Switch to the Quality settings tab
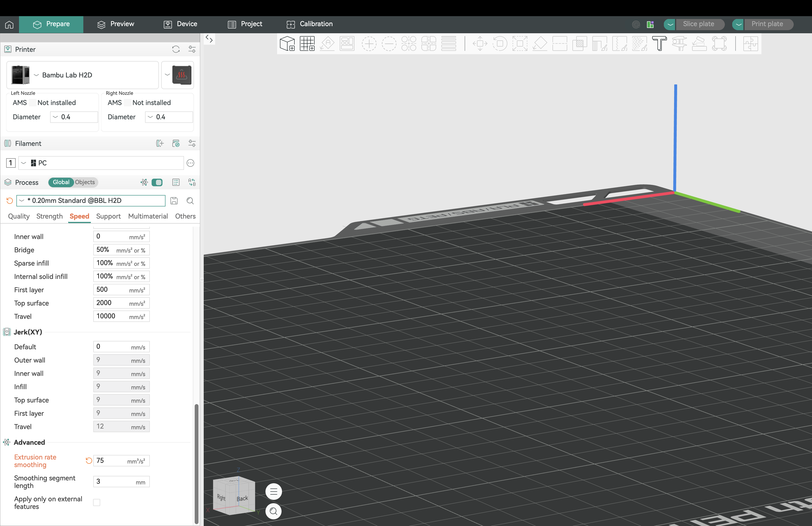Screen dimensions: 812x526 [19, 216]
